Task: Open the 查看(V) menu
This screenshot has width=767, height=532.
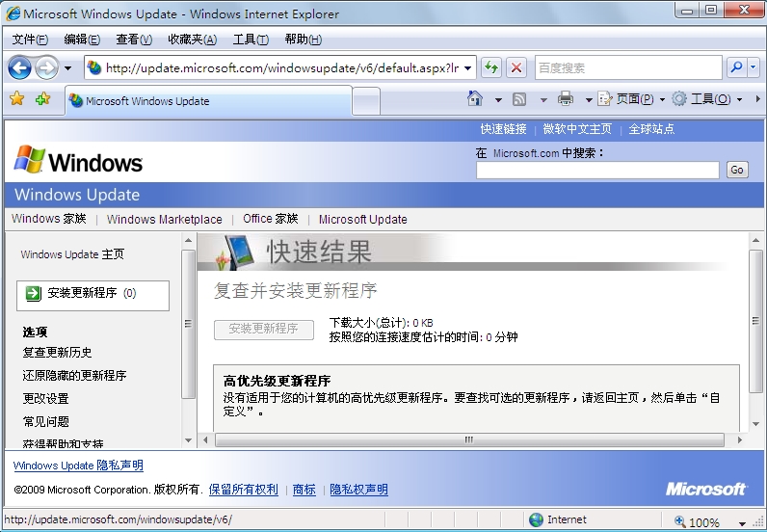Action: [x=134, y=40]
